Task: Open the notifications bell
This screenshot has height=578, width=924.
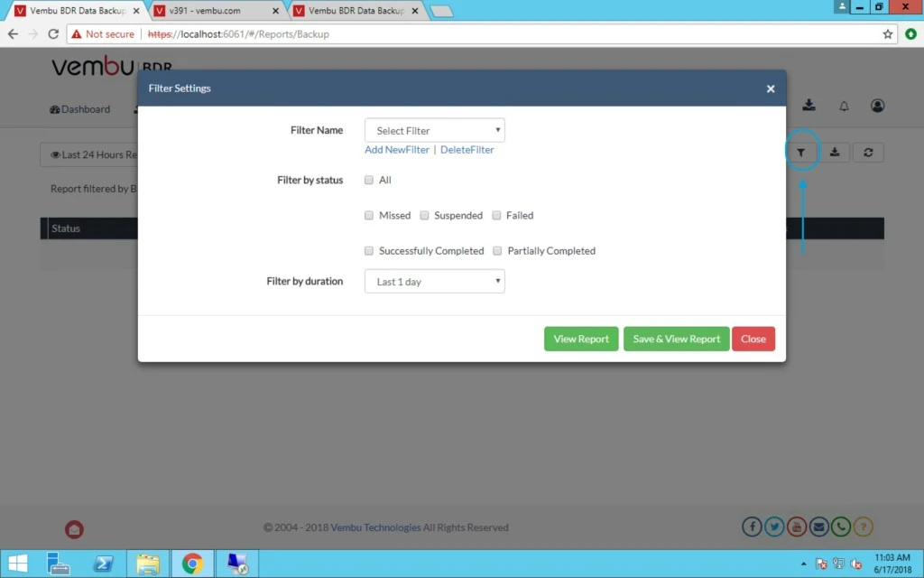Action: tap(844, 107)
